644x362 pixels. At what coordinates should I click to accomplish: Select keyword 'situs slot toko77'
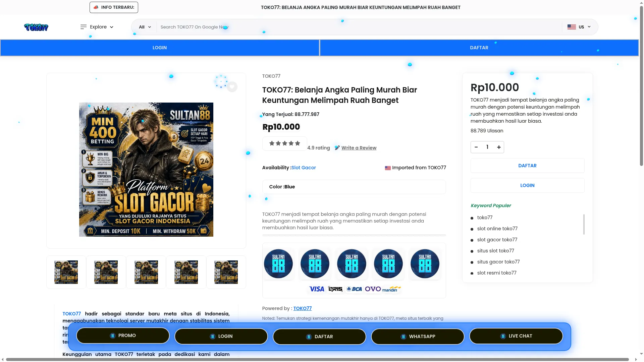coord(495,251)
